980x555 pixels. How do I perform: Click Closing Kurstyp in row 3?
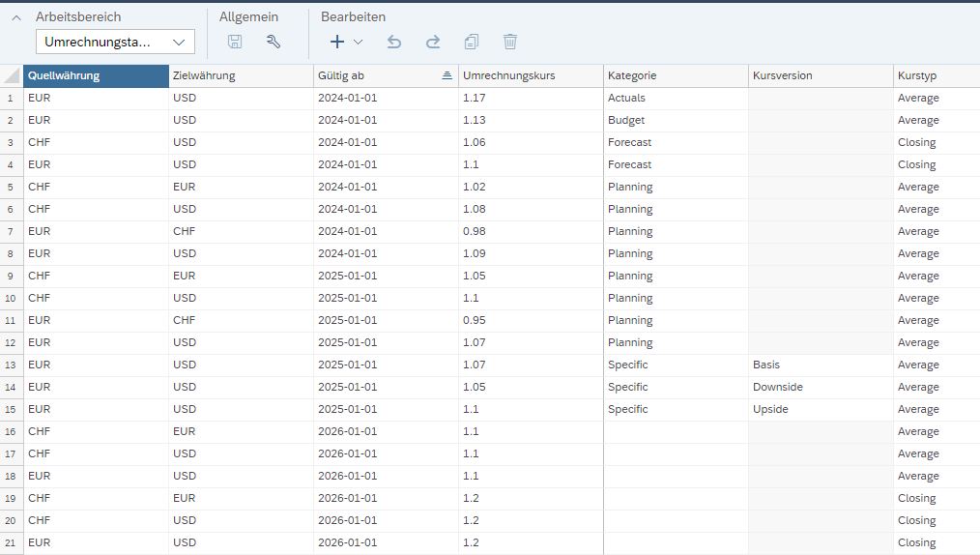[937, 142]
